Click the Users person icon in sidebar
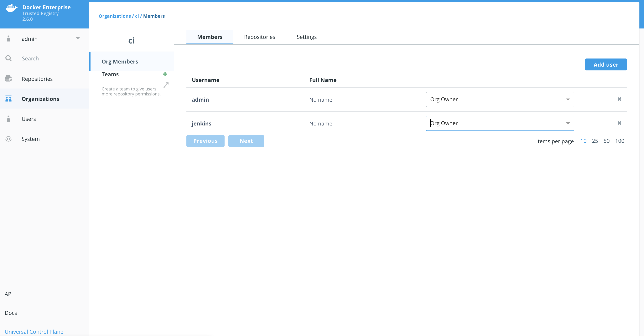This screenshot has width=644, height=336. click(8, 119)
